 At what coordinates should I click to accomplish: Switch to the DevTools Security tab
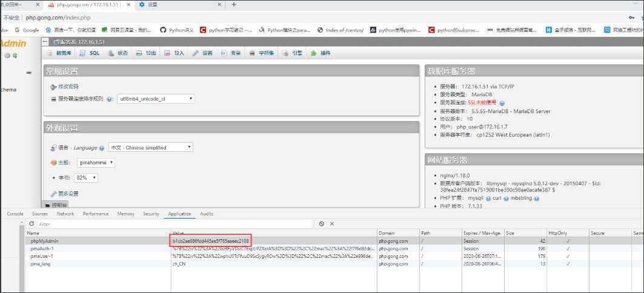tap(151, 214)
